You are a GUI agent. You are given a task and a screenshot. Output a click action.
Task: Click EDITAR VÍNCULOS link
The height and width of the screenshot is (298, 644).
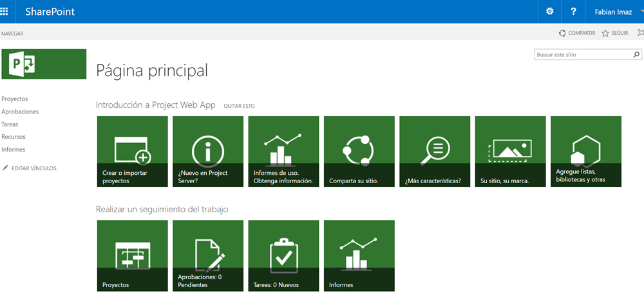tap(34, 168)
